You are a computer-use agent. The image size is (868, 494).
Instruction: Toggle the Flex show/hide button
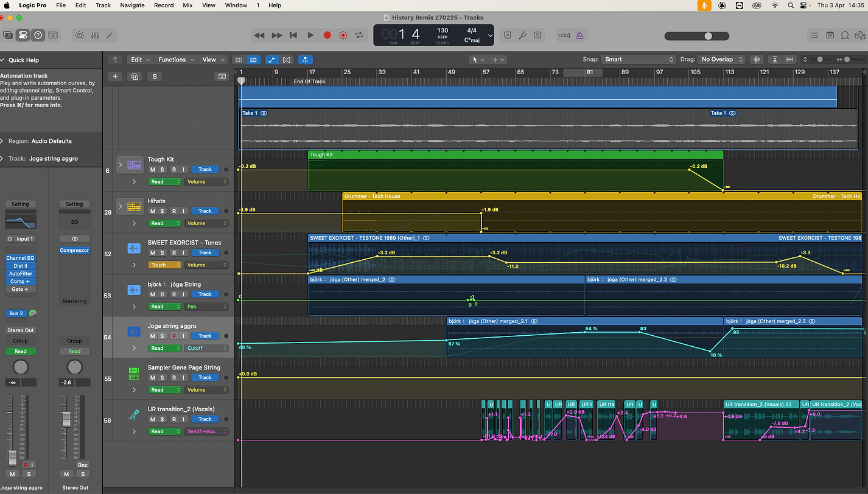pos(287,60)
